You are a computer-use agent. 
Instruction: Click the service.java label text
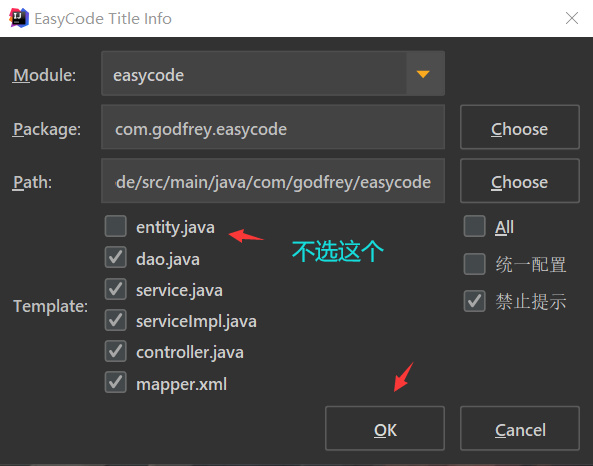(x=179, y=290)
